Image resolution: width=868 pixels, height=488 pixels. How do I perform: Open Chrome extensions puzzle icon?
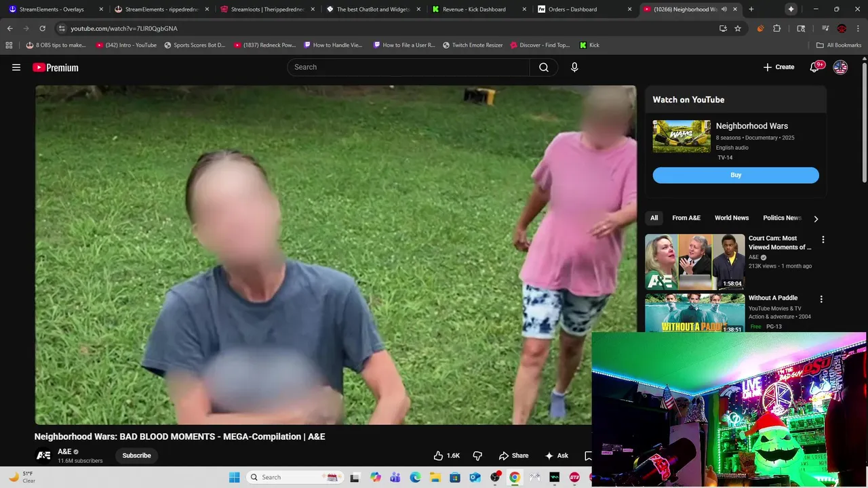(777, 28)
